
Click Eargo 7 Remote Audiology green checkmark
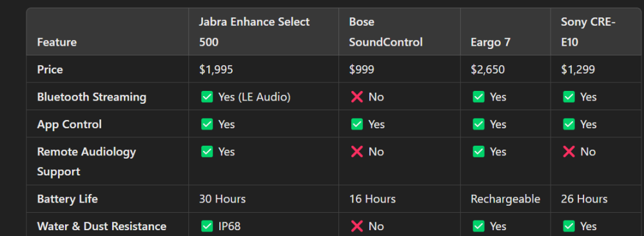pyautogui.click(x=478, y=152)
